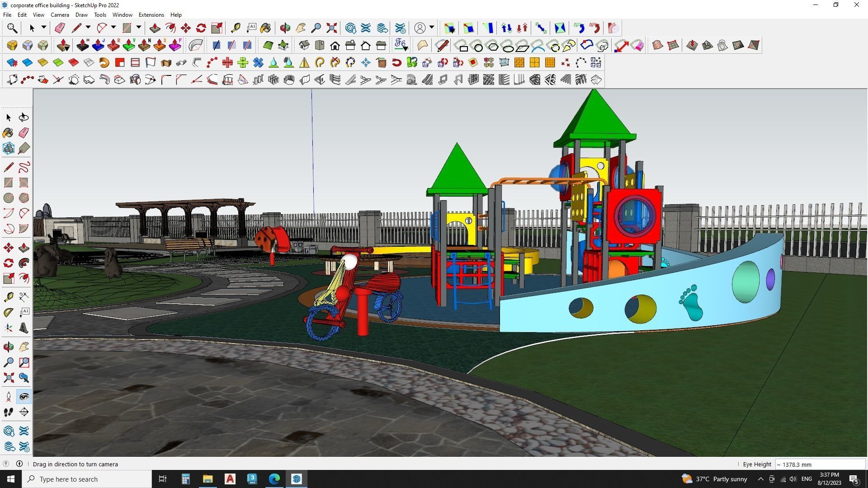This screenshot has width=868, height=488.
Task: Select the Tape Measure tool in top toolbar
Action: click(x=236, y=28)
